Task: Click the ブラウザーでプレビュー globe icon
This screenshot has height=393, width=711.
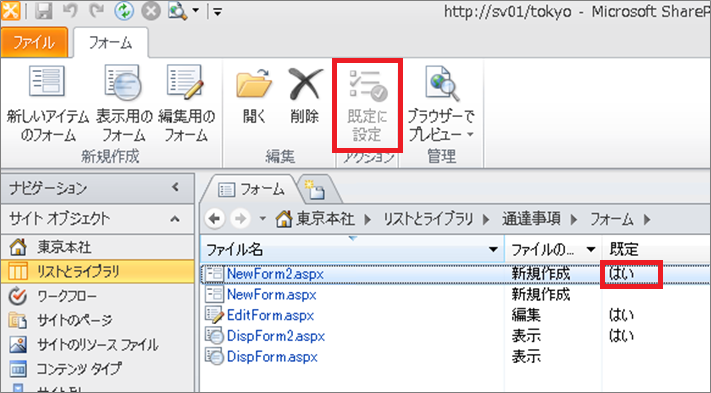Action: tap(441, 84)
